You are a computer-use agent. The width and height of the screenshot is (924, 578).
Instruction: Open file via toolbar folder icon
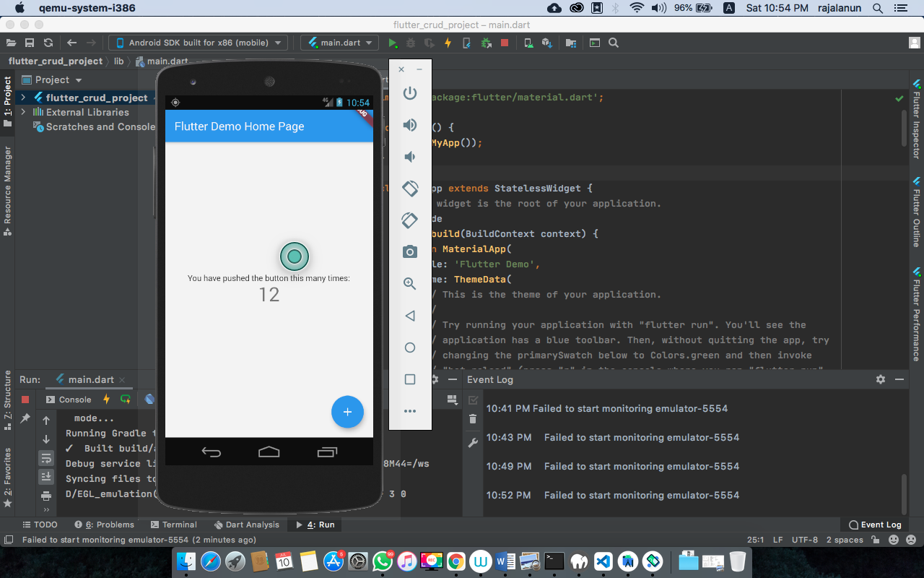[x=12, y=43]
